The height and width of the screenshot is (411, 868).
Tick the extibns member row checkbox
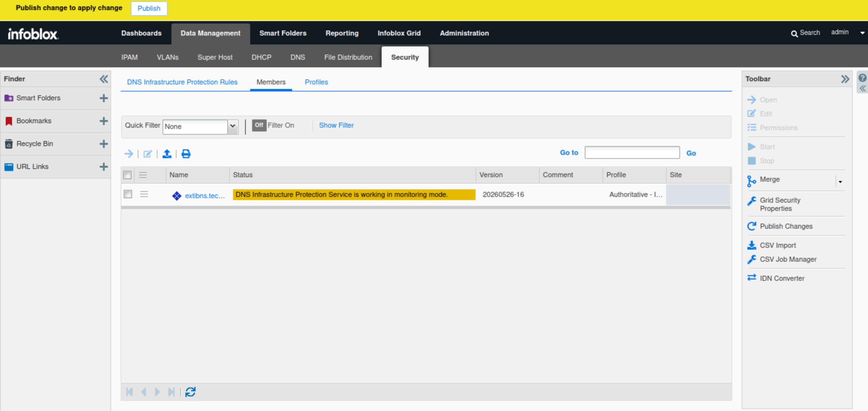tap(128, 194)
